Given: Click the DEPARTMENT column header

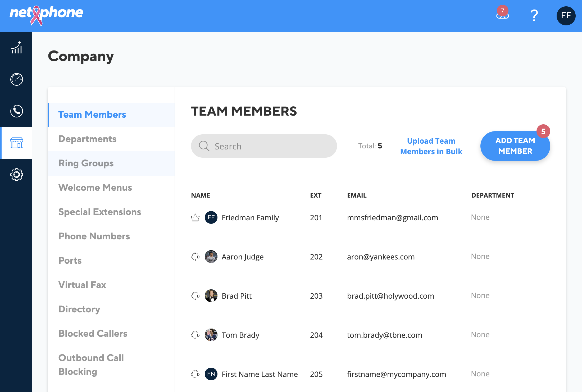Looking at the screenshot, I should [493, 195].
